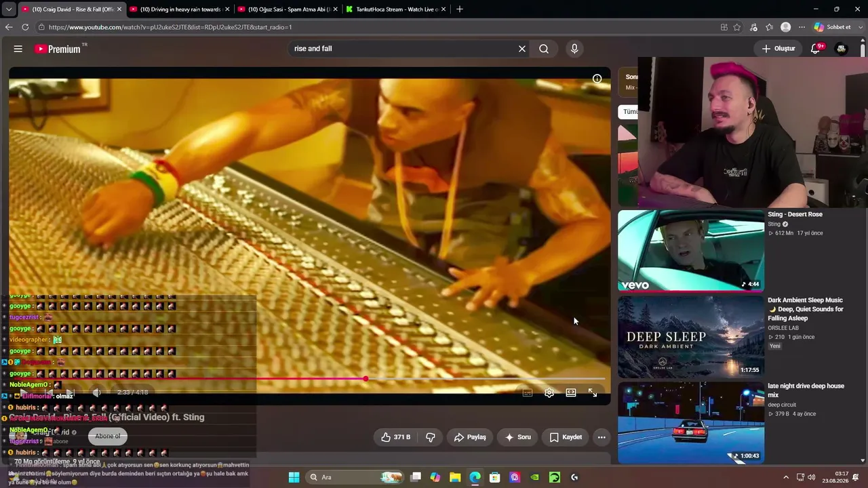Switch to the TankutHoca Stream tab
Screen dimensions: 868x488
397,9
